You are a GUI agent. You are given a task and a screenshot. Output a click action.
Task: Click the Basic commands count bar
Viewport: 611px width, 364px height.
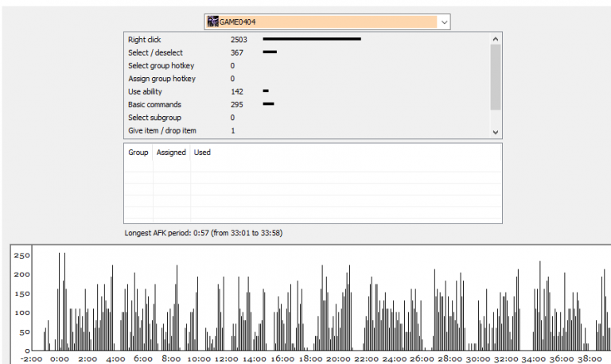[268, 104]
